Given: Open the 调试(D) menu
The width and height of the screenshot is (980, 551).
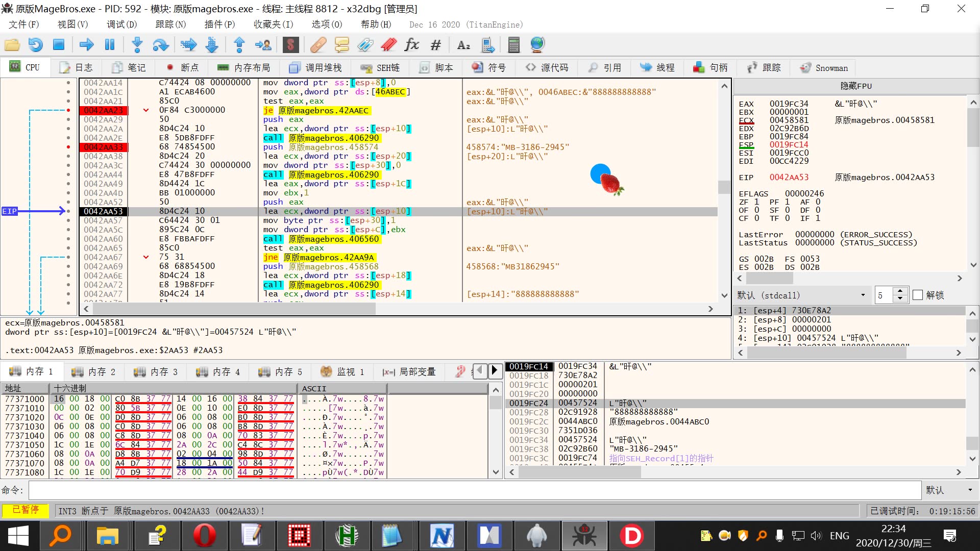Looking at the screenshot, I should [121, 24].
